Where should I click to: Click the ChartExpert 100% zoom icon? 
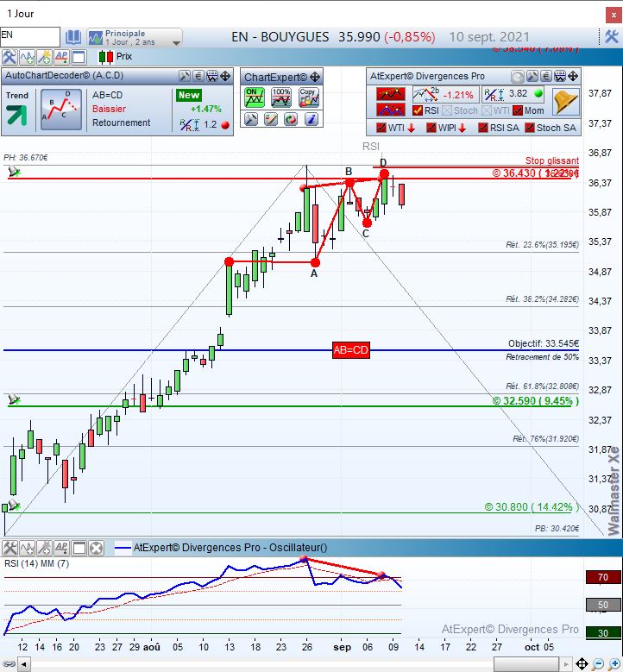point(281,97)
